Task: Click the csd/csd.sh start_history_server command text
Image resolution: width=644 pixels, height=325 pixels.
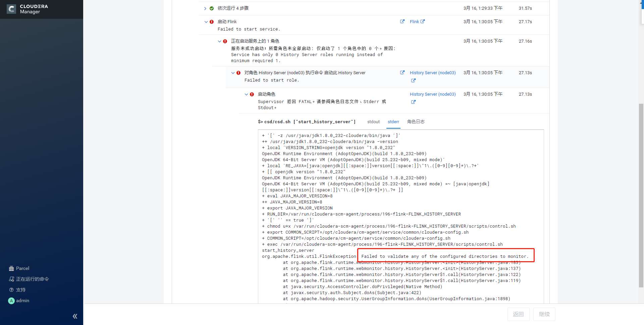Action: tap(307, 122)
